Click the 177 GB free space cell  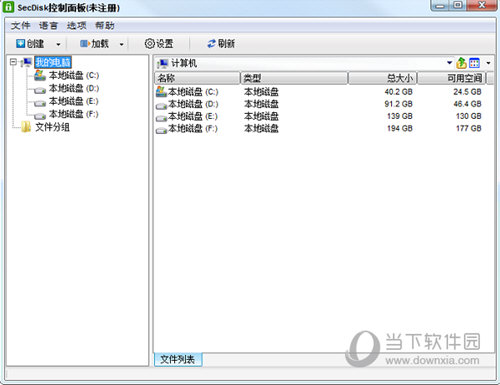click(469, 129)
